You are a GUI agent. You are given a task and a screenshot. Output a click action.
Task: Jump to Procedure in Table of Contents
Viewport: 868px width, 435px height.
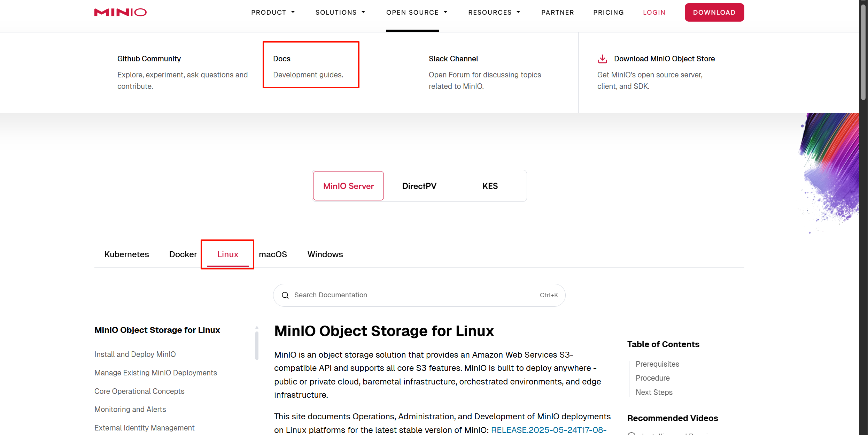coord(653,378)
